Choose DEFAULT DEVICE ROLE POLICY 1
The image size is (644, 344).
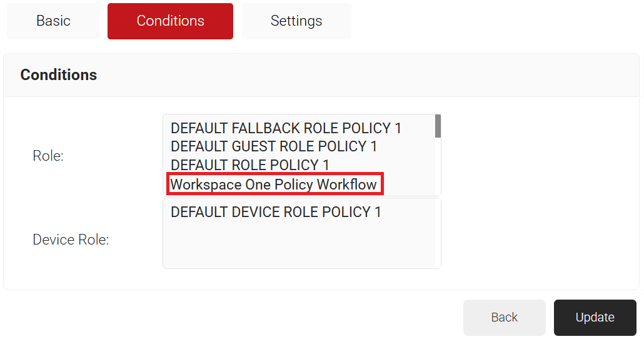point(276,212)
